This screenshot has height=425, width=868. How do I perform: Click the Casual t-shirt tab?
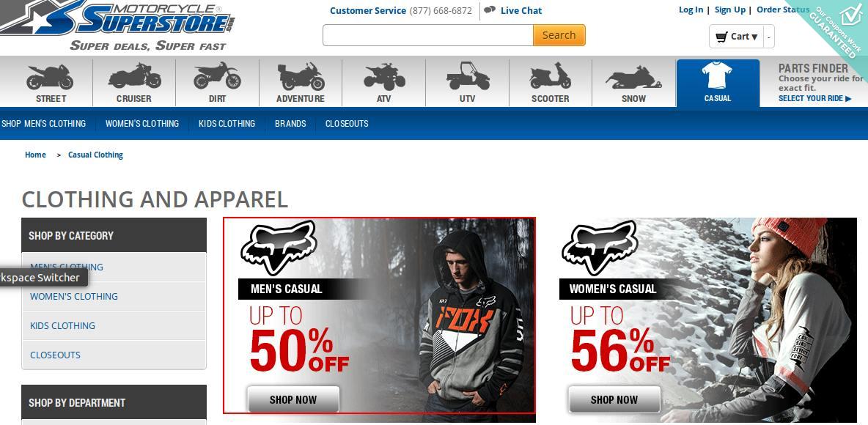coord(718,83)
